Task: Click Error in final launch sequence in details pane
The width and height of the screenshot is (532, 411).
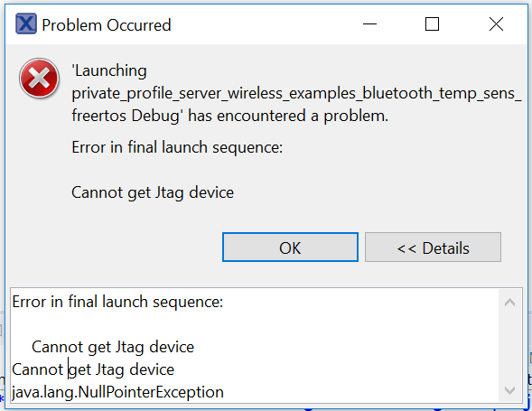Action: [117, 302]
